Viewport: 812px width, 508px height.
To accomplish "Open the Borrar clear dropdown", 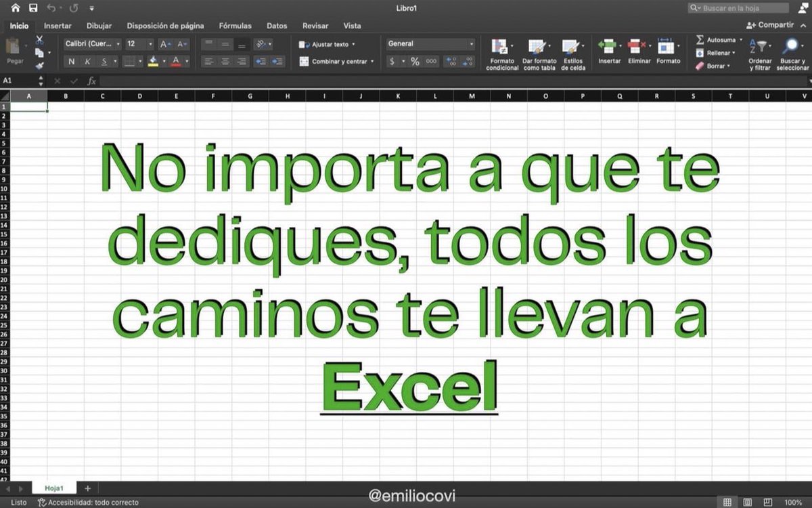I will pyautogui.click(x=714, y=66).
